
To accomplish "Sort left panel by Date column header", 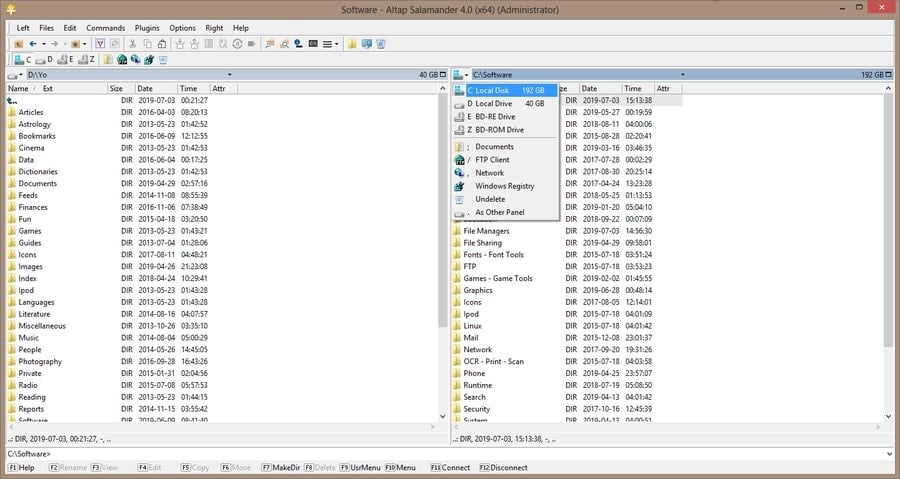I will [x=156, y=88].
